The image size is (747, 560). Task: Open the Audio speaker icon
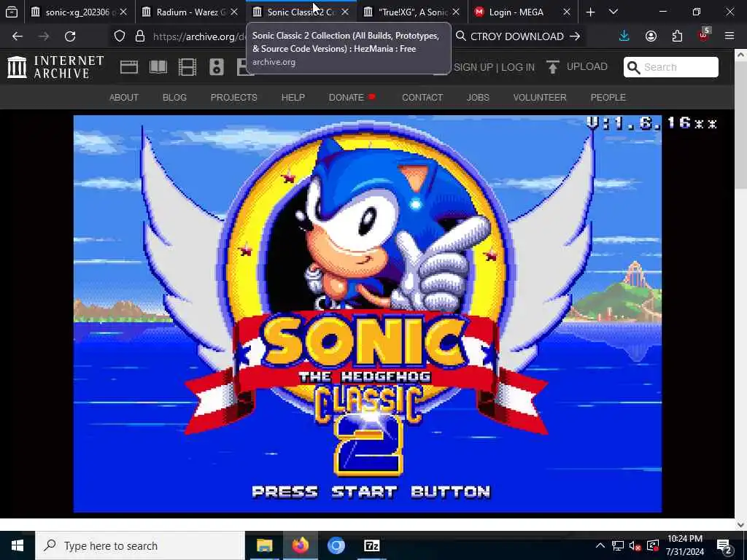click(216, 67)
